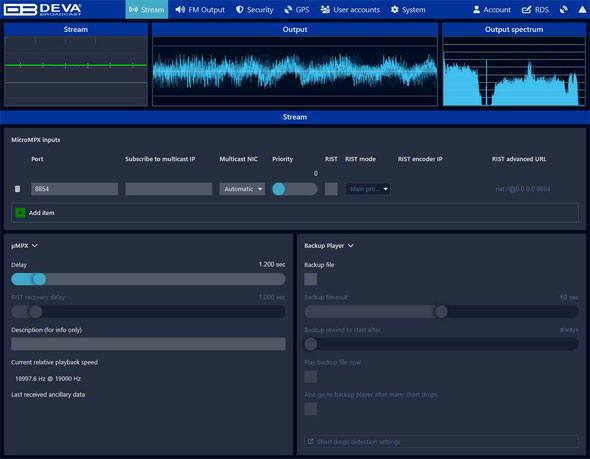Open the RIST mode dropdown

click(x=368, y=189)
